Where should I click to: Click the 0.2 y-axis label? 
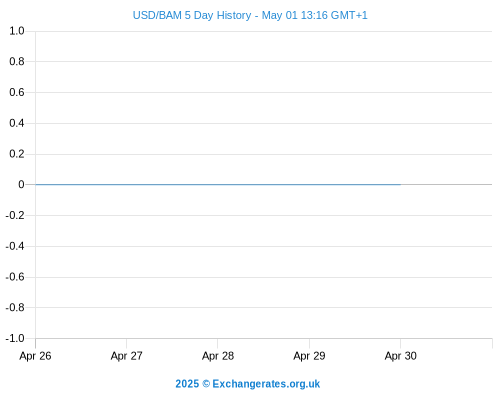click(x=17, y=154)
